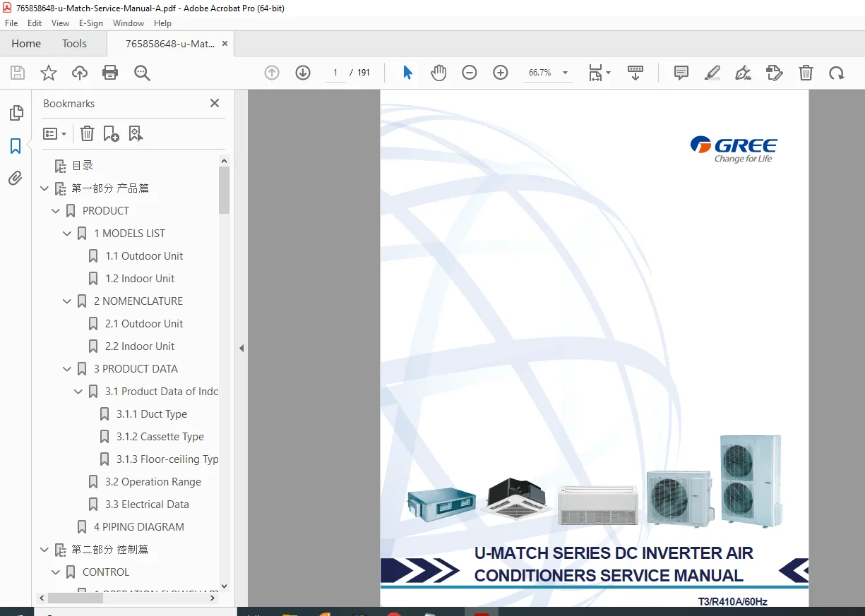Open the Attachments paperclip panel

click(16, 179)
